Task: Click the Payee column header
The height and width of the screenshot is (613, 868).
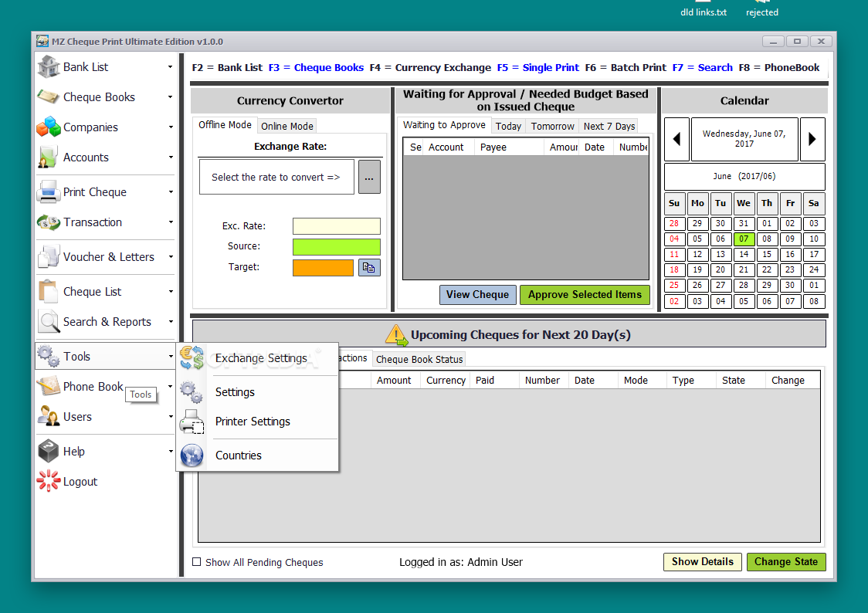Action: point(508,147)
